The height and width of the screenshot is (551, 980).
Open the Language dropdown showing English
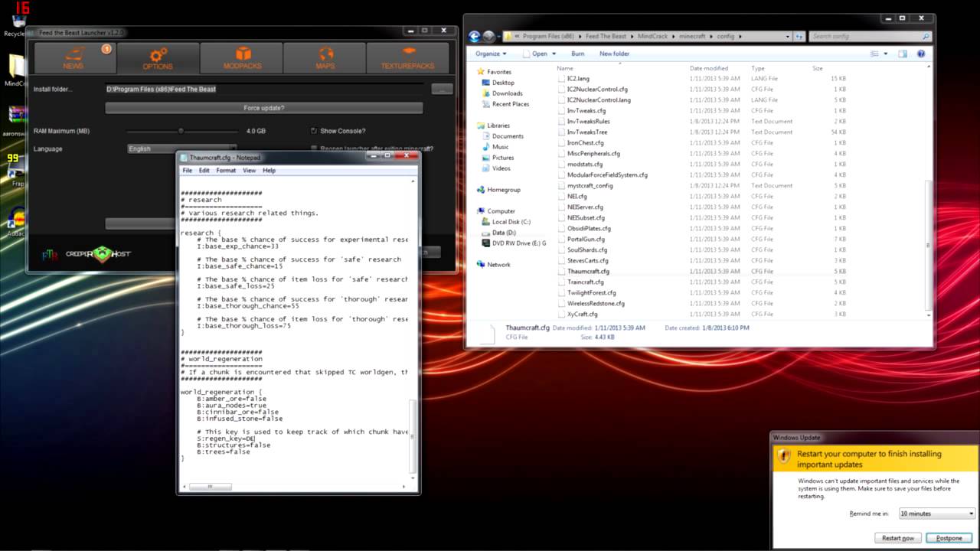click(181, 148)
